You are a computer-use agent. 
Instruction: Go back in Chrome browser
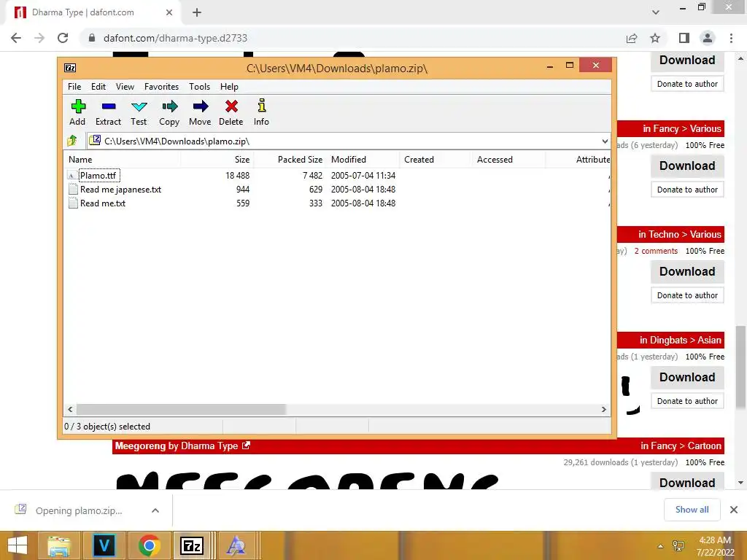[16, 38]
